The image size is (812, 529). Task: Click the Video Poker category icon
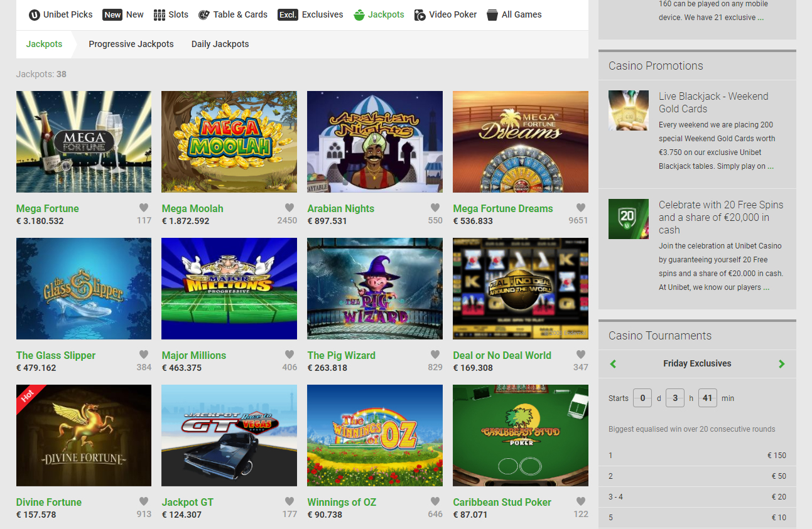click(x=420, y=14)
